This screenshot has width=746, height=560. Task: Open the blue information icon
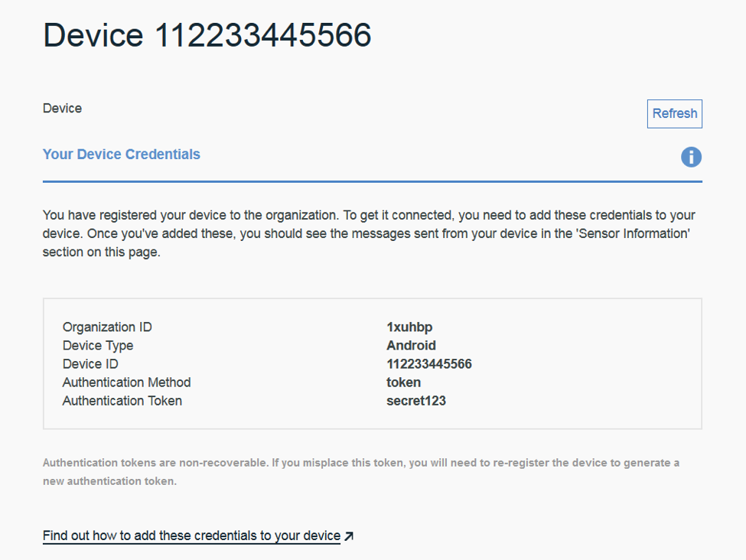point(691,157)
